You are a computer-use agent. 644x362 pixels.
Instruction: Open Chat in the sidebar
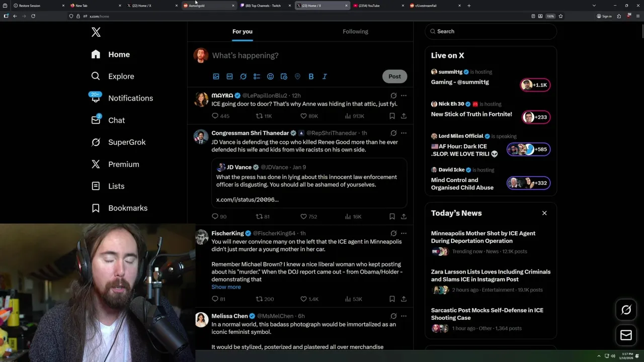(x=108, y=120)
